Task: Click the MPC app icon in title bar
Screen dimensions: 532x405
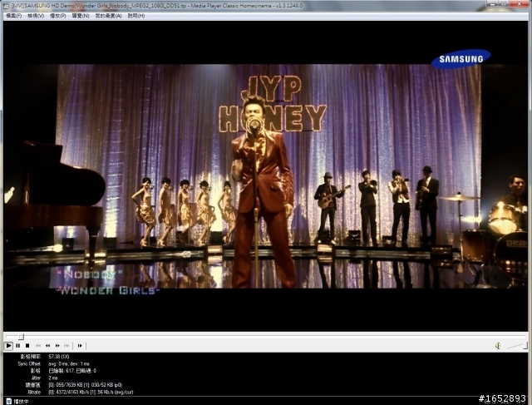Action: click(x=6, y=6)
